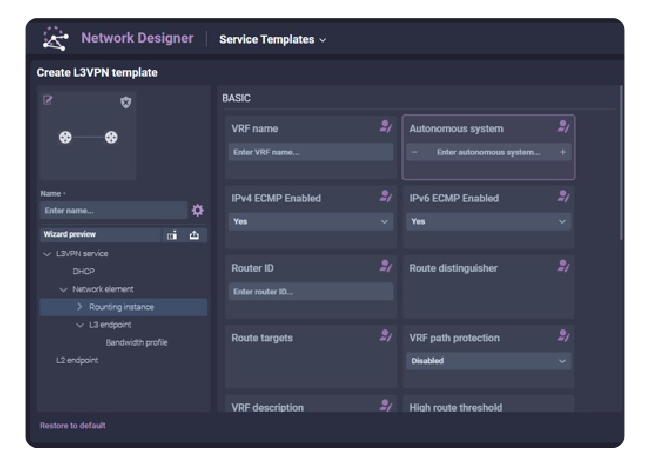
Task: Toggle user-edit icon on Autonomous system card
Action: tap(563, 126)
